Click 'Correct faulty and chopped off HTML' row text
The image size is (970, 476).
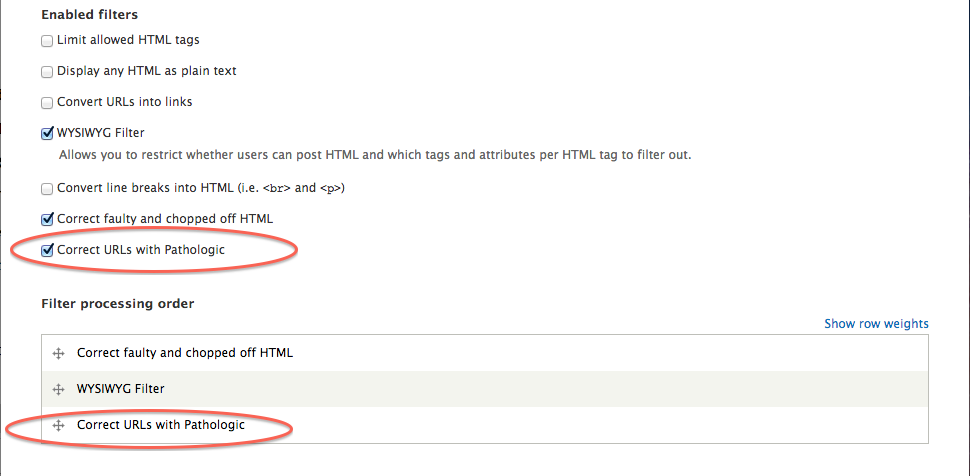pyautogui.click(x=185, y=353)
